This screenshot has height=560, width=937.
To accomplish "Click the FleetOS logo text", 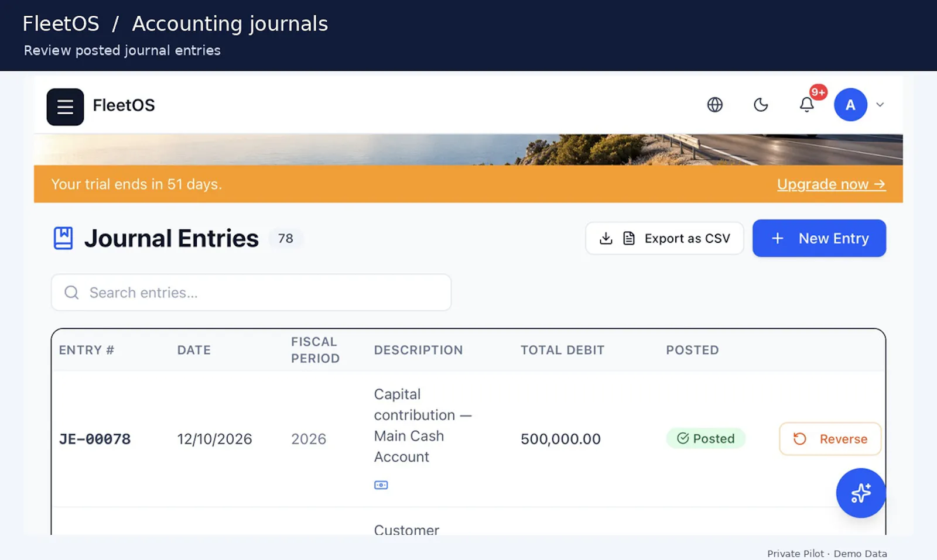I will 124,105.
